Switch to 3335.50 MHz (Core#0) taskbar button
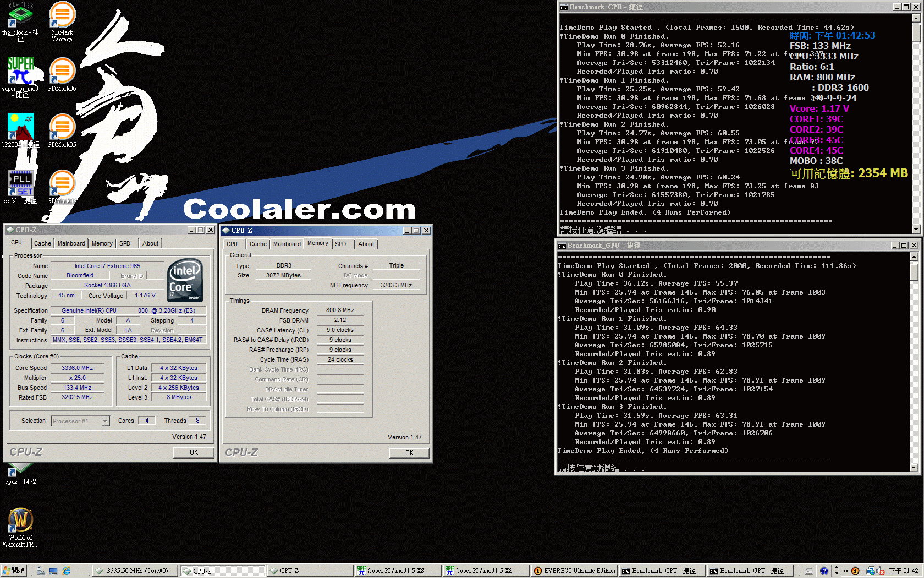 click(x=135, y=571)
